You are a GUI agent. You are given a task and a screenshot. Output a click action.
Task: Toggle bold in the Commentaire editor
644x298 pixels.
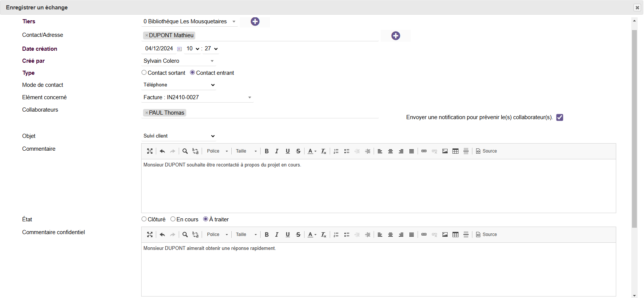tap(267, 151)
